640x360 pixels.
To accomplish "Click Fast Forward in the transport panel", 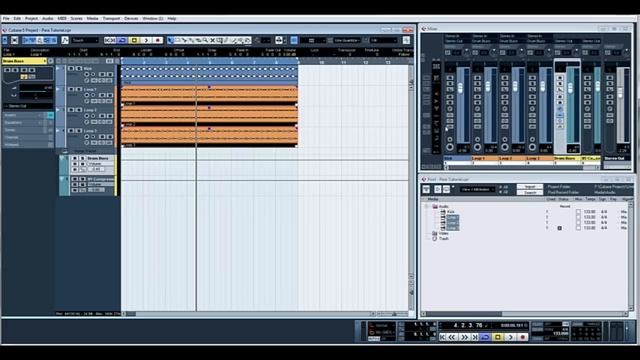I will coord(464,337).
